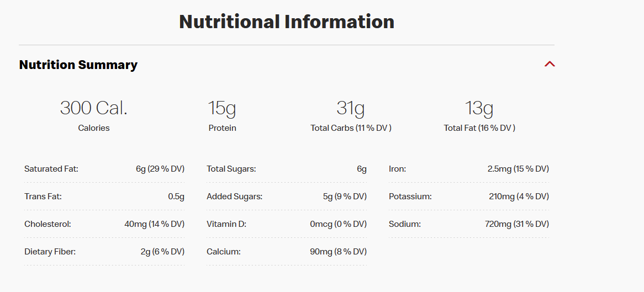This screenshot has height=292, width=644.
Task: Click the 31g total carbs value
Action: click(x=351, y=108)
